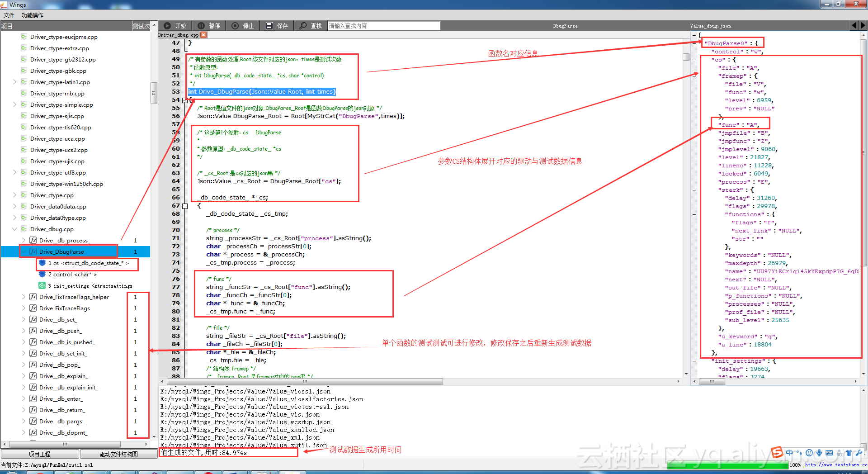The height and width of the screenshot is (474, 868).
Task: Switch to the 项目工程 tab
Action: coord(40,454)
